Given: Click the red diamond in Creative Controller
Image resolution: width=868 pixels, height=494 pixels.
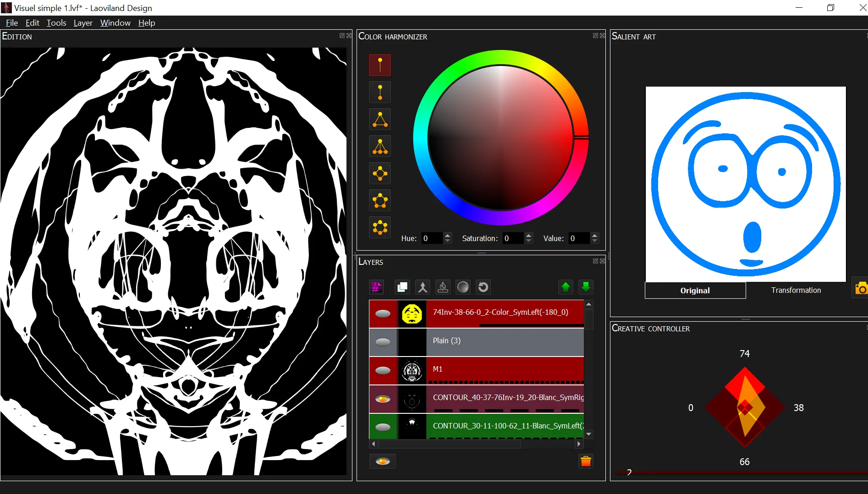Looking at the screenshot, I should click(745, 407).
